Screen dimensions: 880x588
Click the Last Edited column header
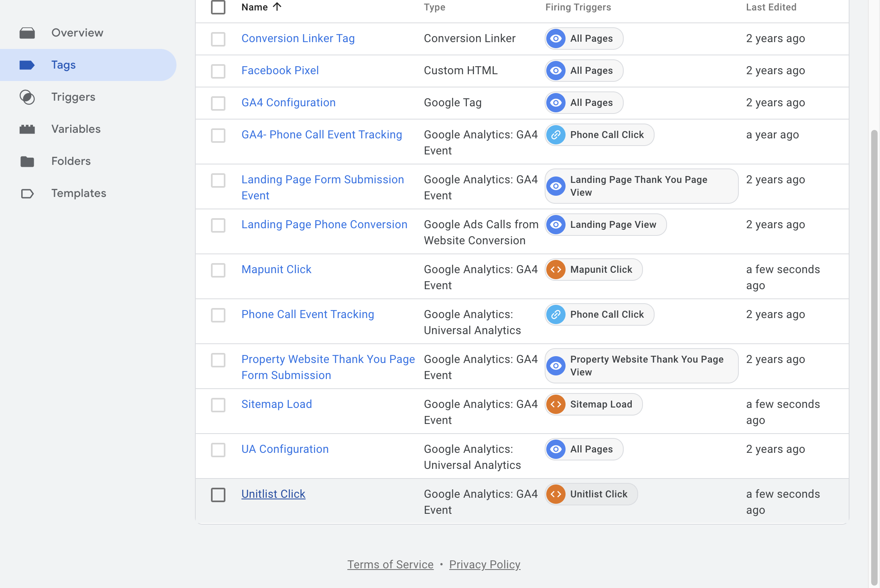[x=771, y=7]
